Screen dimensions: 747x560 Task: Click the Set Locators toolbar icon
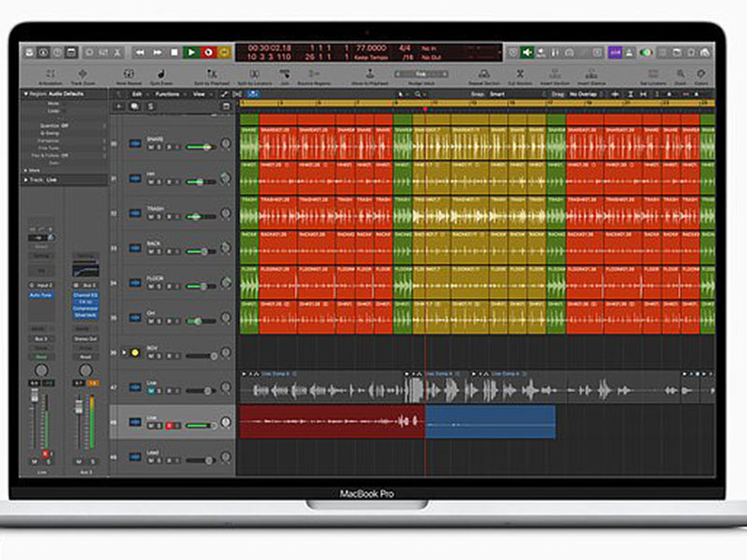click(653, 76)
